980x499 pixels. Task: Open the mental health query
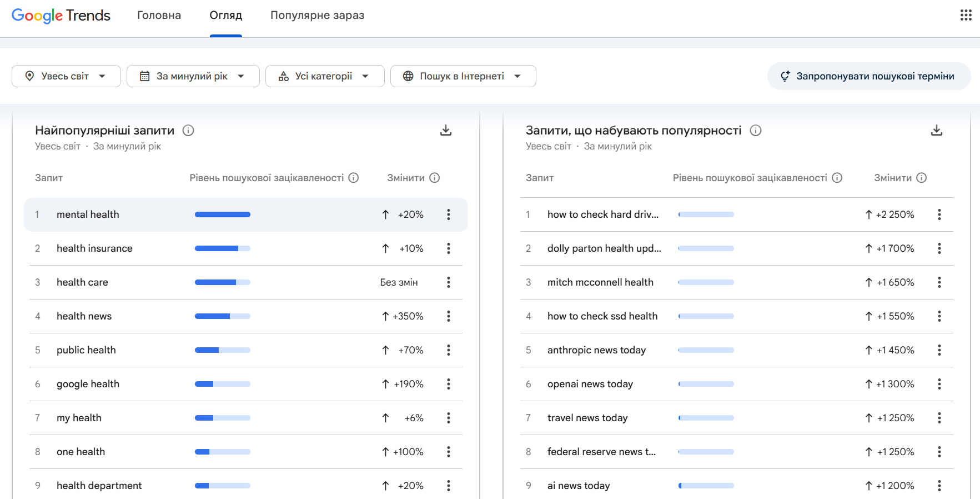pyautogui.click(x=88, y=214)
